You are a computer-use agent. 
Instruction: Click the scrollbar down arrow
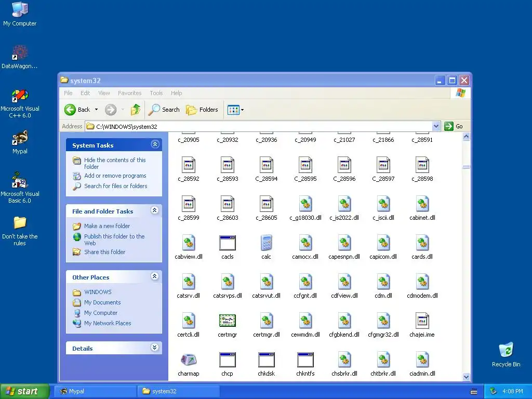466,377
